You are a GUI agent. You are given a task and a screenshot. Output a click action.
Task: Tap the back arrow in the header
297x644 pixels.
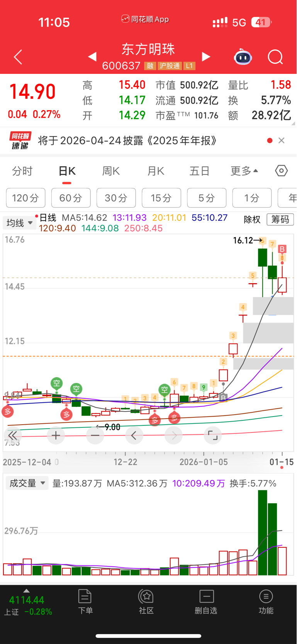(x=18, y=57)
